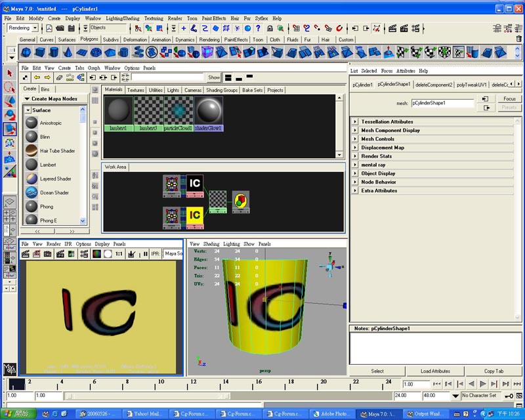Click the Show button in Hypershade
The image size is (525, 420).
pyautogui.click(x=214, y=77)
